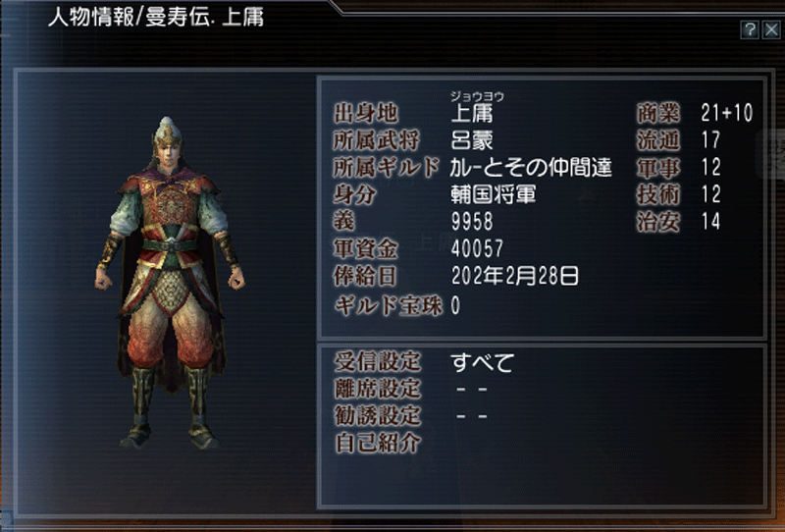785x532 pixels.
Task: Click the 義 value 9958
Action: (x=472, y=222)
